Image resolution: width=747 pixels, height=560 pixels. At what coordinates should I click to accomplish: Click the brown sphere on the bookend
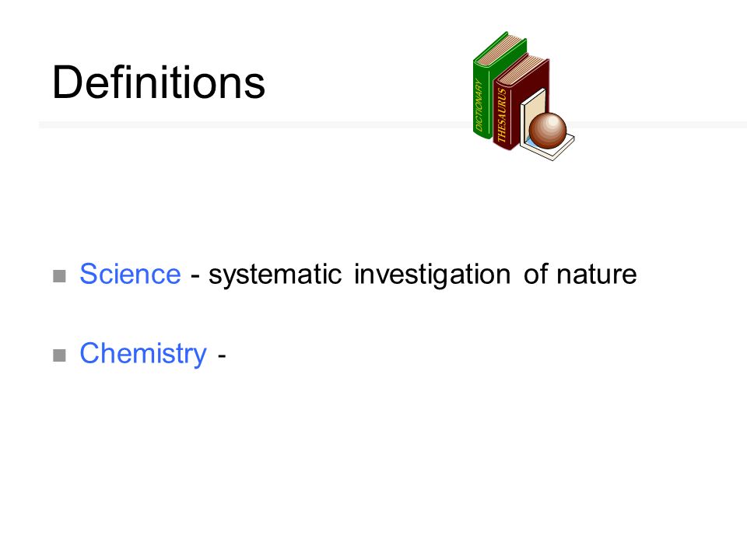pyautogui.click(x=548, y=131)
